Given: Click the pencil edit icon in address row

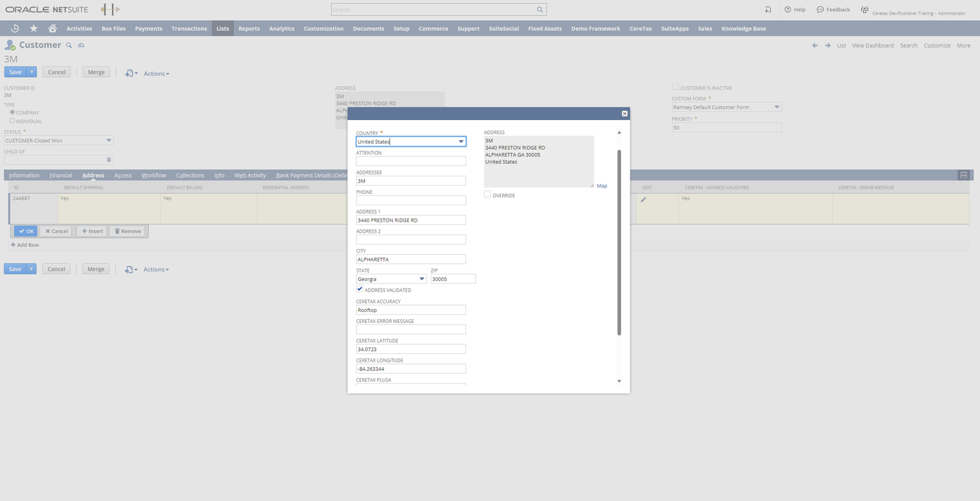Looking at the screenshot, I should (643, 200).
